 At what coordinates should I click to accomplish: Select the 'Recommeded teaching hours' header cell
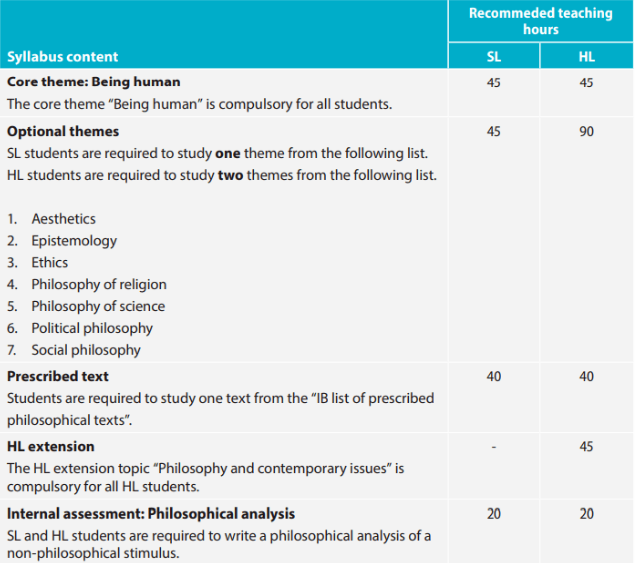pyautogui.click(x=541, y=21)
